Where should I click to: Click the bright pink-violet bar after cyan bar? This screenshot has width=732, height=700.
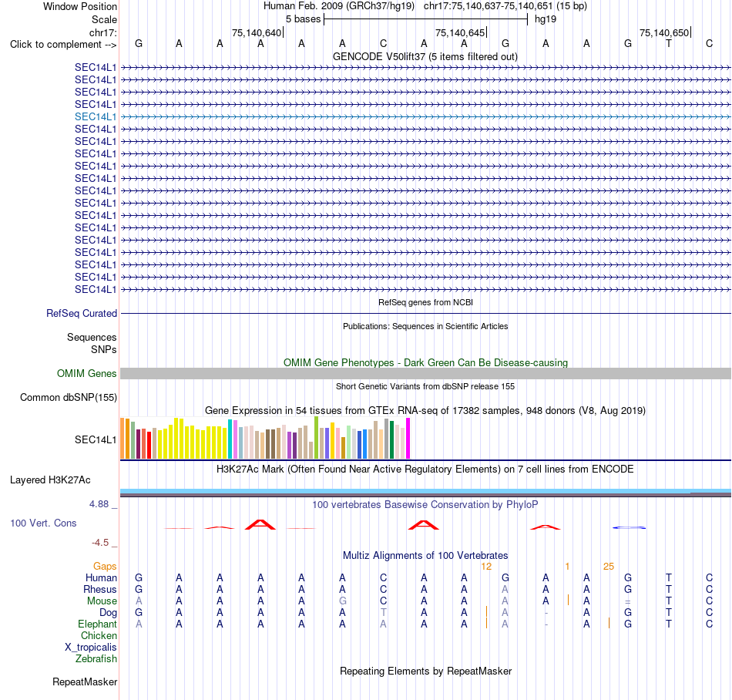click(235, 439)
